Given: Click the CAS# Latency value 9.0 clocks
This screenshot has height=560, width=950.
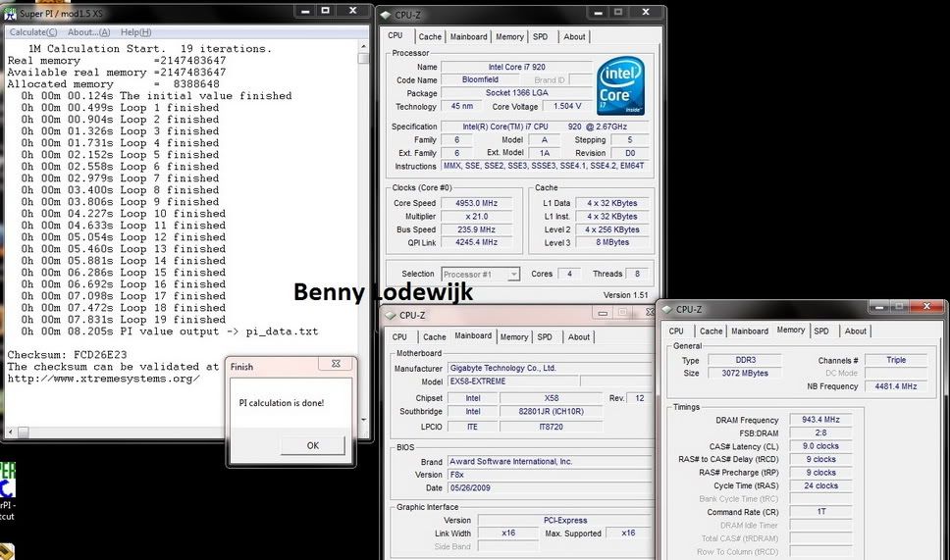Looking at the screenshot, I should 821,446.
